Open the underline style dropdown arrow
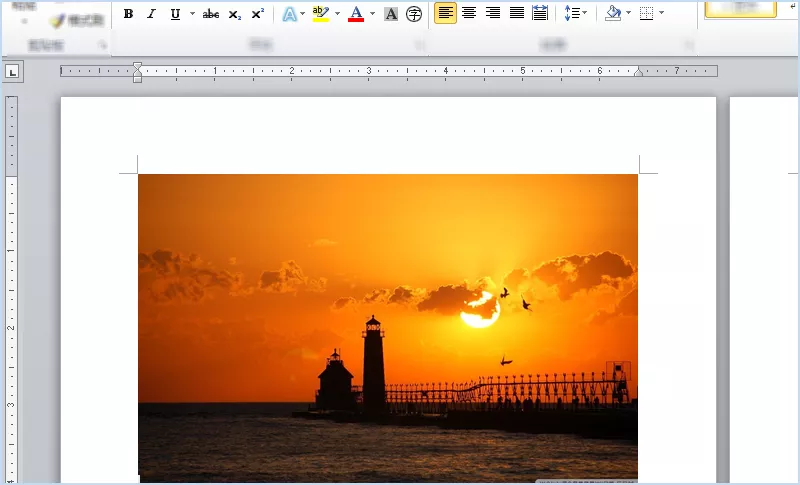The width and height of the screenshot is (800, 485). click(x=191, y=14)
